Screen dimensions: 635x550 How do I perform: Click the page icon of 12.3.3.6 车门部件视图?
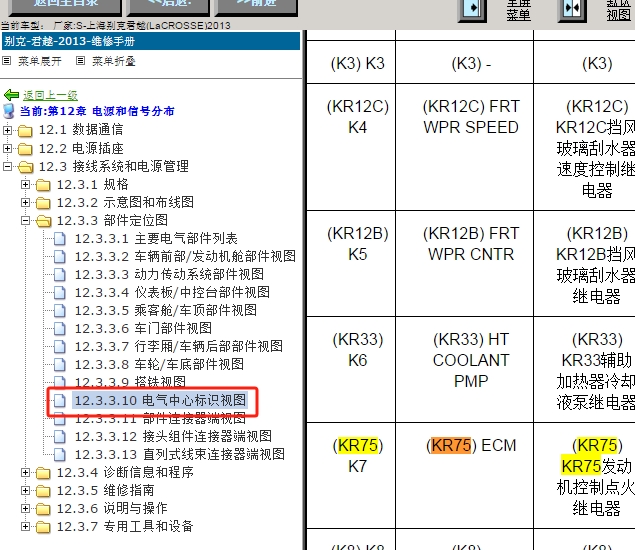pos(60,328)
